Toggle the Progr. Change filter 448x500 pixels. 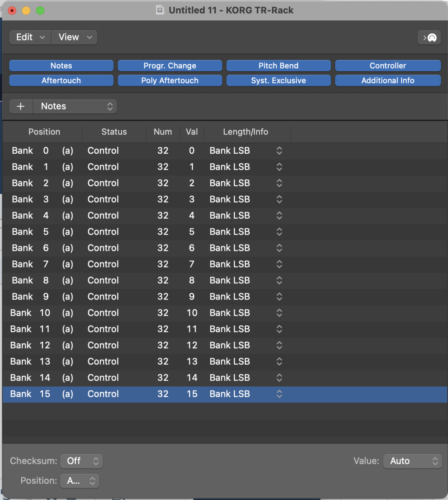pyautogui.click(x=170, y=65)
